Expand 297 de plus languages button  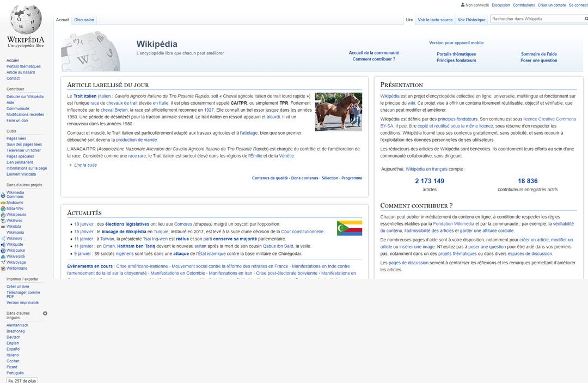(x=22, y=381)
